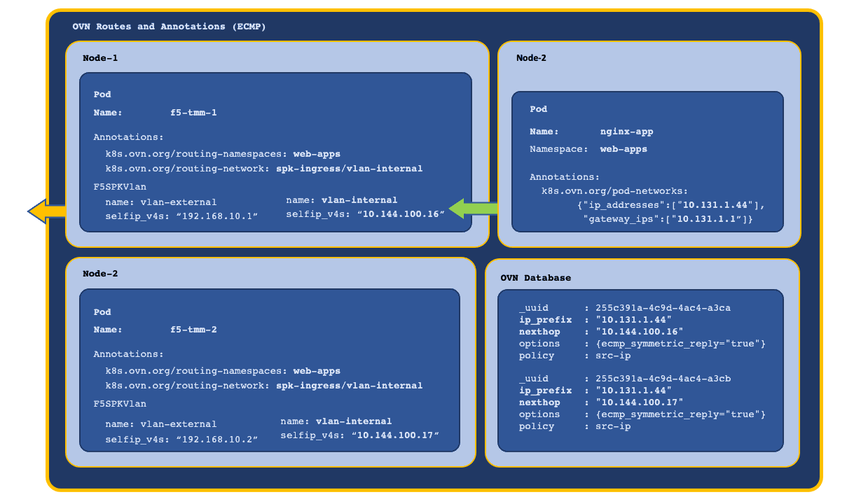Select the web-apps namespace in nginx-app pod
Screen dimensions: 854x504
[x=624, y=149]
